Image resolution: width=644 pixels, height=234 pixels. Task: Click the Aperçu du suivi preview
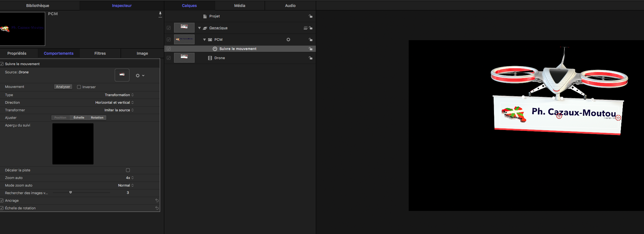point(73,144)
